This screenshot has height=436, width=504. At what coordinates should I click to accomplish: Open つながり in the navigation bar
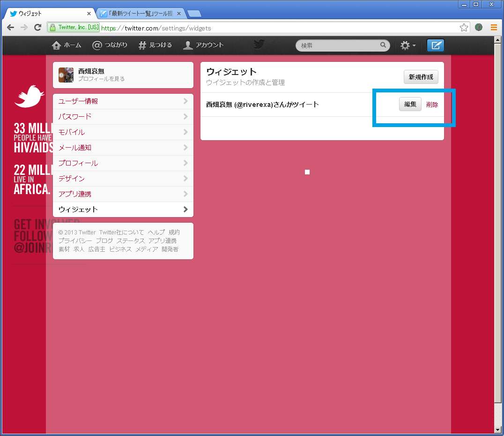[x=110, y=45]
